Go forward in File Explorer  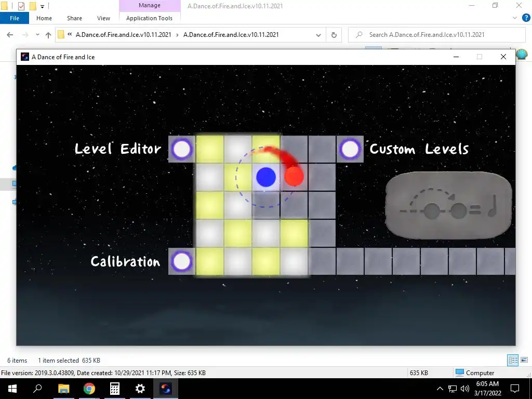pyautogui.click(x=25, y=35)
